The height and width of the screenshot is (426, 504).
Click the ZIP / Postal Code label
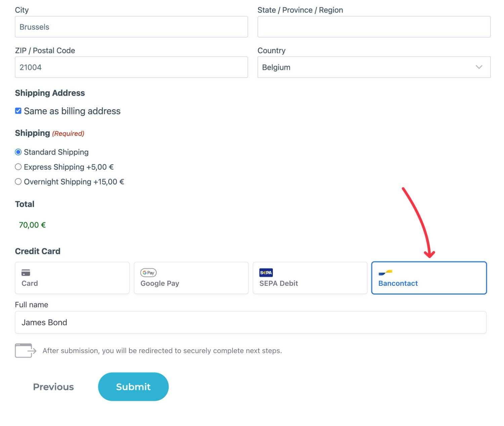click(x=45, y=50)
